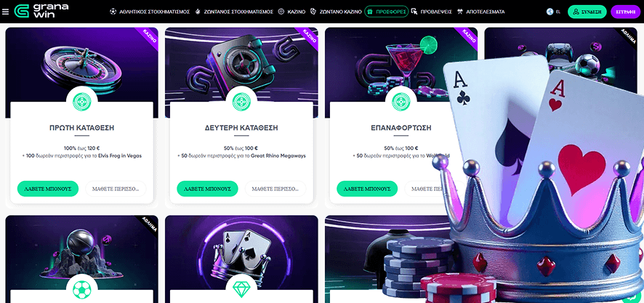Click the casino chip icon on ΔΕΥΤΕΡΗ ΚΑΤΑΘΕΣΗ card
The width and height of the screenshot is (644, 303).
tap(241, 102)
